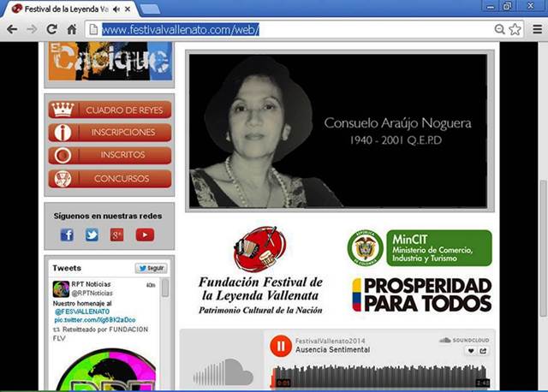Bookmark this page with star icon
548x392 pixels.
coord(515,29)
